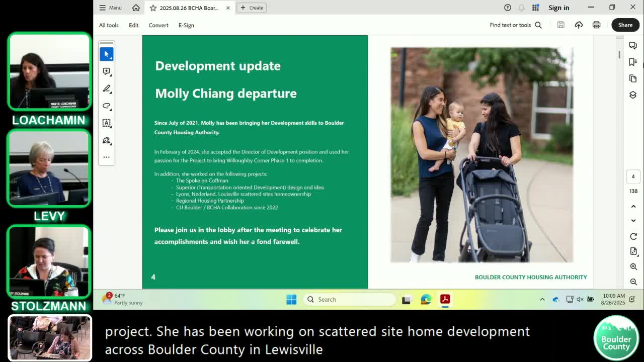Open the layers panel icon
This screenshot has width=644, height=362.
[633, 95]
